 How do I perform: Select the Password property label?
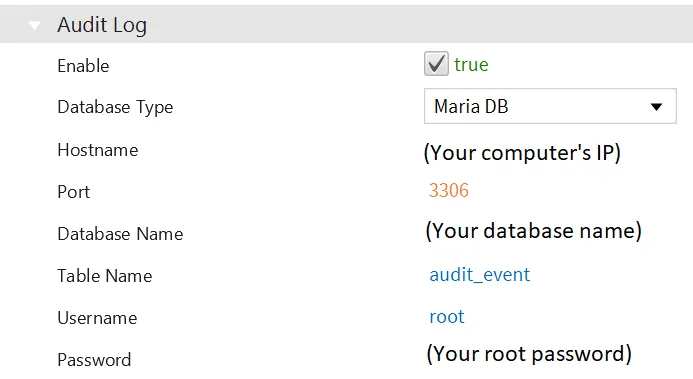pos(94,360)
